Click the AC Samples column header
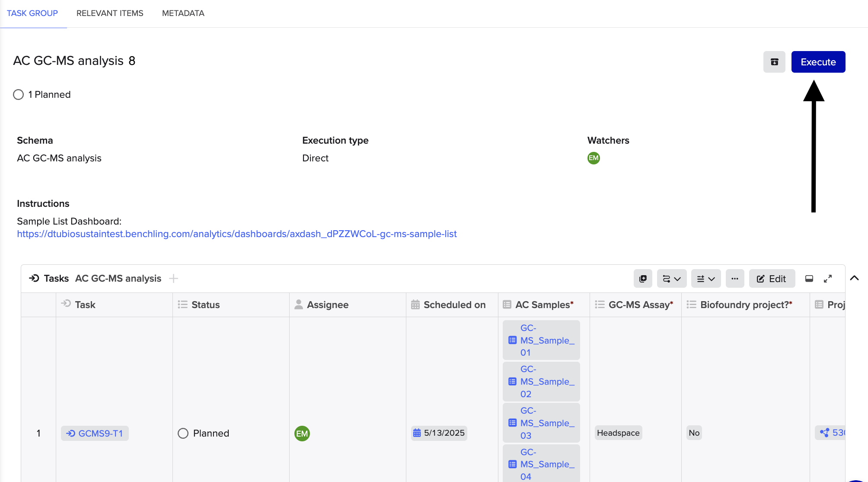Viewport: 868px width, 482px height. tap(544, 305)
